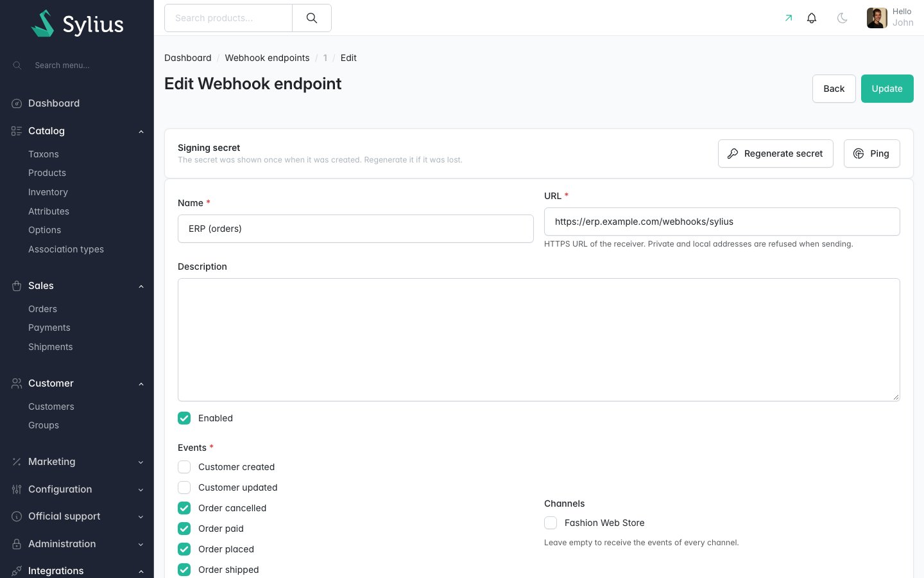Image resolution: width=924 pixels, height=578 pixels.
Task: Expand the Administration menu chevron
Action: coord(141,545)
